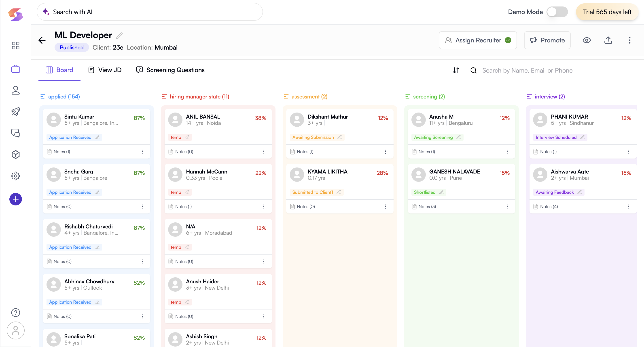Open Anush Haider's candidate name
Image resolution: width=644 pixels, height=347 pixels.
203,281
